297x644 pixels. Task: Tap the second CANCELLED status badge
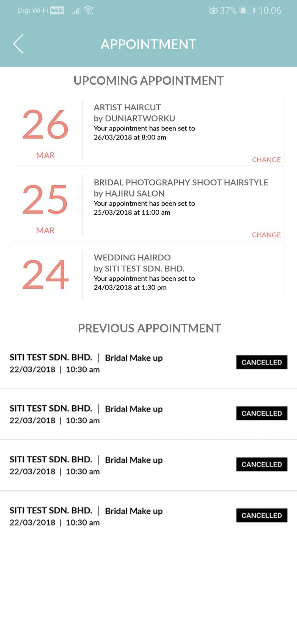pos(262,413)
